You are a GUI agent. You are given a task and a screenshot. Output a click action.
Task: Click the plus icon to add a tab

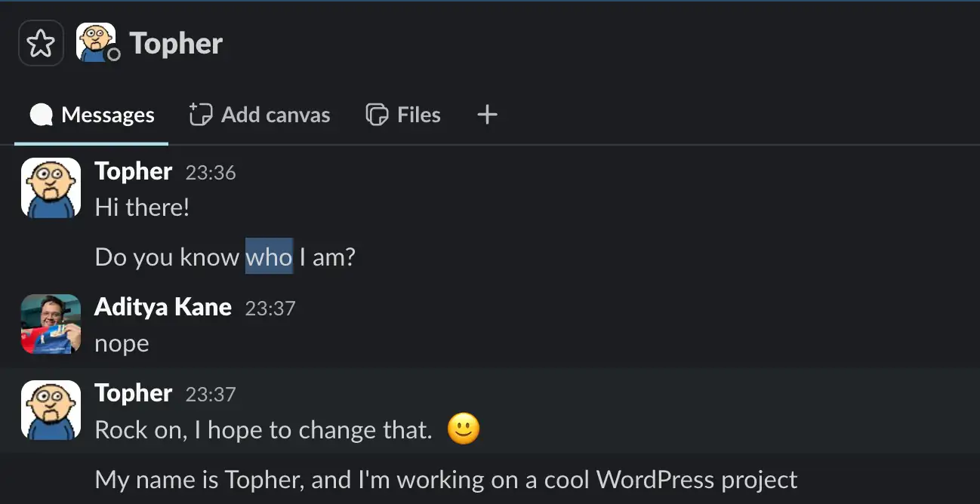pos(488,115)
